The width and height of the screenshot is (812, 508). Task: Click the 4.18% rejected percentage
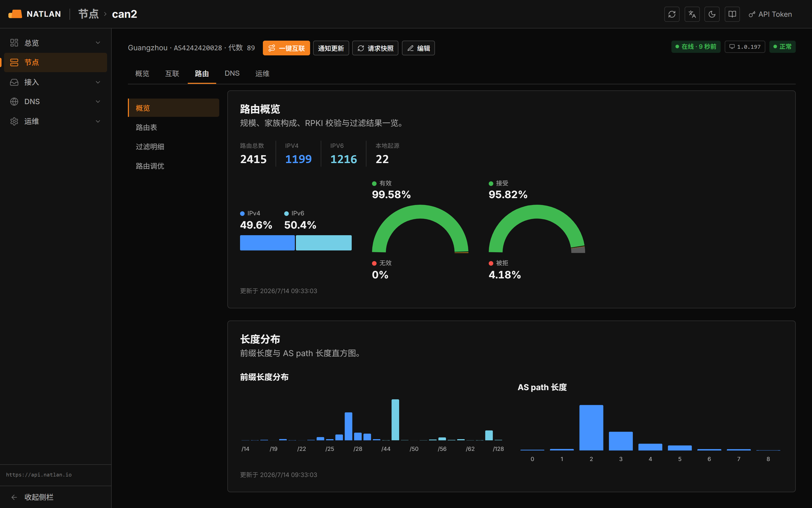tap(505, 275)
